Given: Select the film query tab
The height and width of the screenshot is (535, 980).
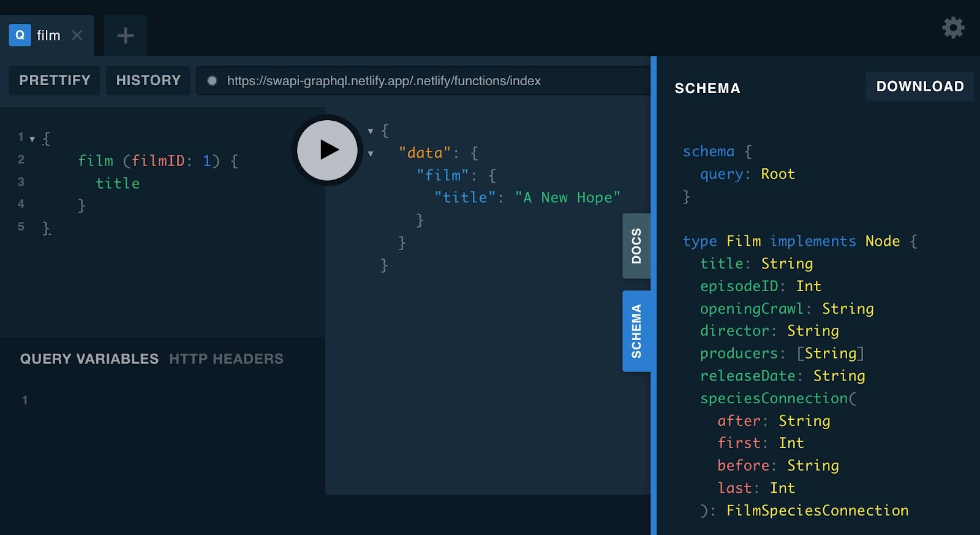Looking at the screenshot, I should [47, 36].
